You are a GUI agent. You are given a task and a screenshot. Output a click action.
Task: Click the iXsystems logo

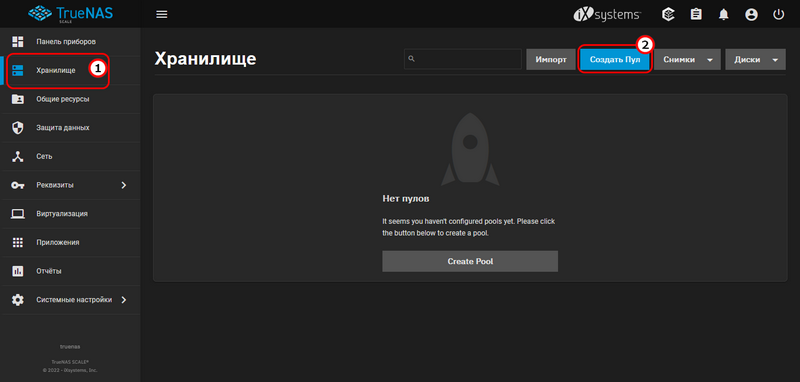607,15
